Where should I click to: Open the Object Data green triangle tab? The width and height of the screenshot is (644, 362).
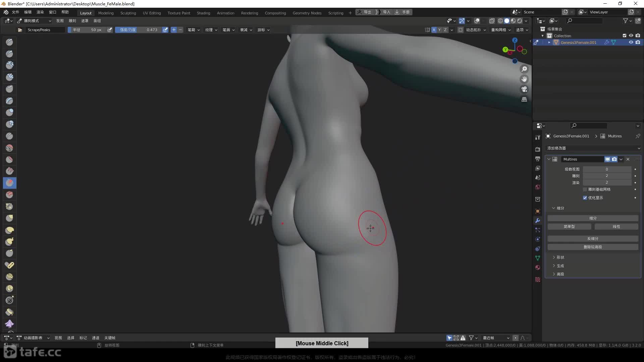[x=538, y=258]
